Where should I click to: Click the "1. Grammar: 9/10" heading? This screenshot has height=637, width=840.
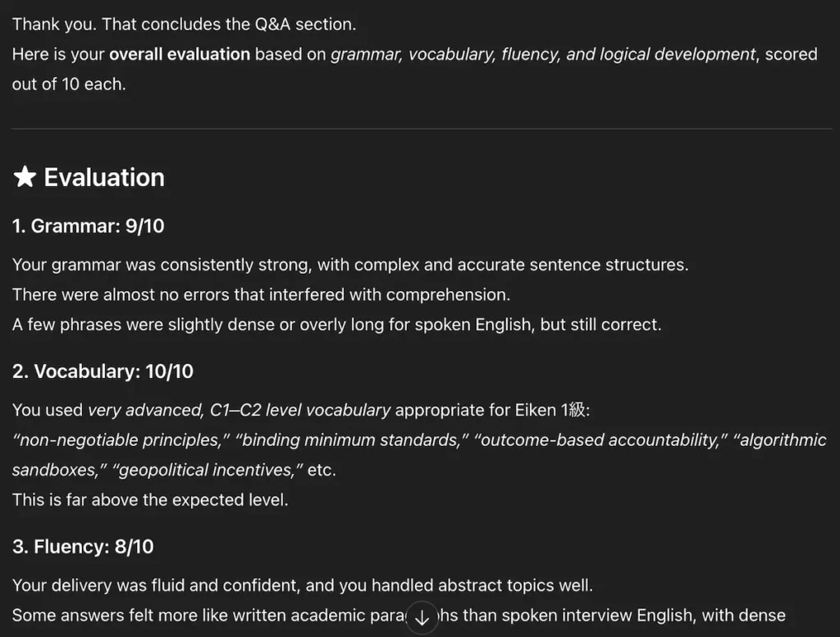coord(89,226)
